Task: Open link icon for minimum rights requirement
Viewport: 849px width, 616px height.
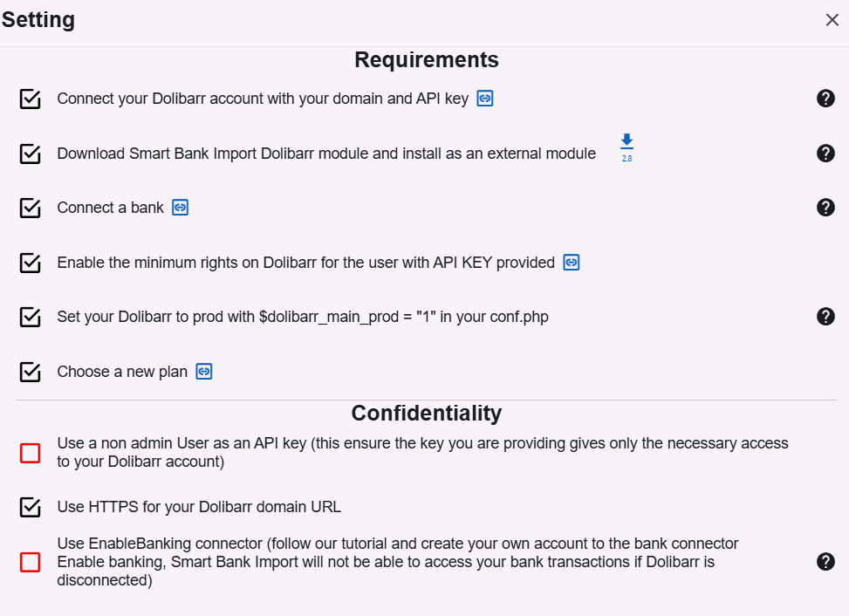Action: [572, 263]
